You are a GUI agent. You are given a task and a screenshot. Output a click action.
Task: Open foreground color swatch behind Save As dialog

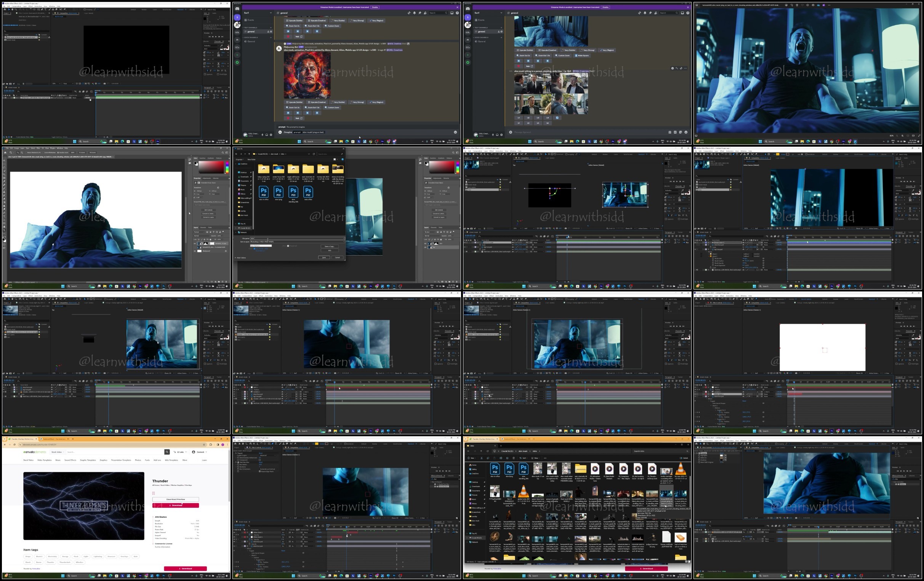(426, 163)
